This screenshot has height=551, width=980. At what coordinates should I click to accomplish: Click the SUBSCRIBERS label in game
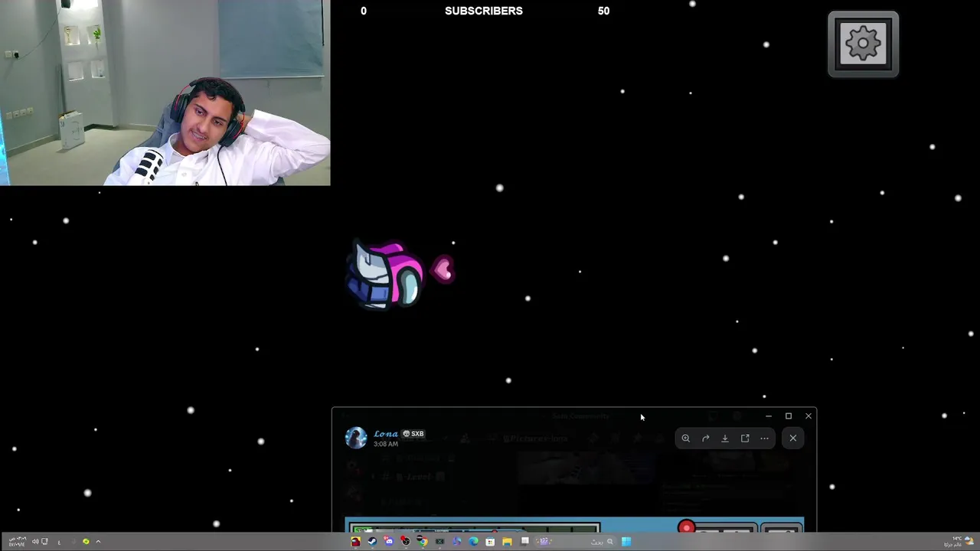(484, 11)
